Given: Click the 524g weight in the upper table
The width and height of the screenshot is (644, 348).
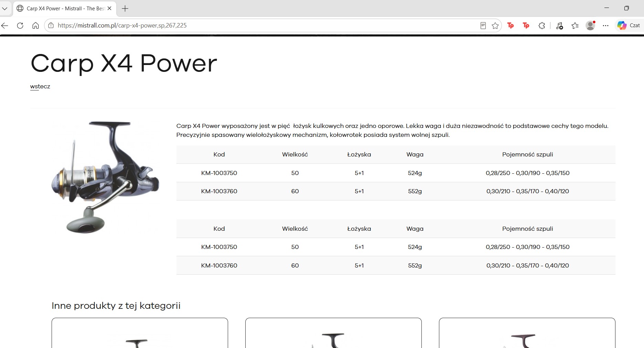Looking at the screenshot, I should click(415, 173).
